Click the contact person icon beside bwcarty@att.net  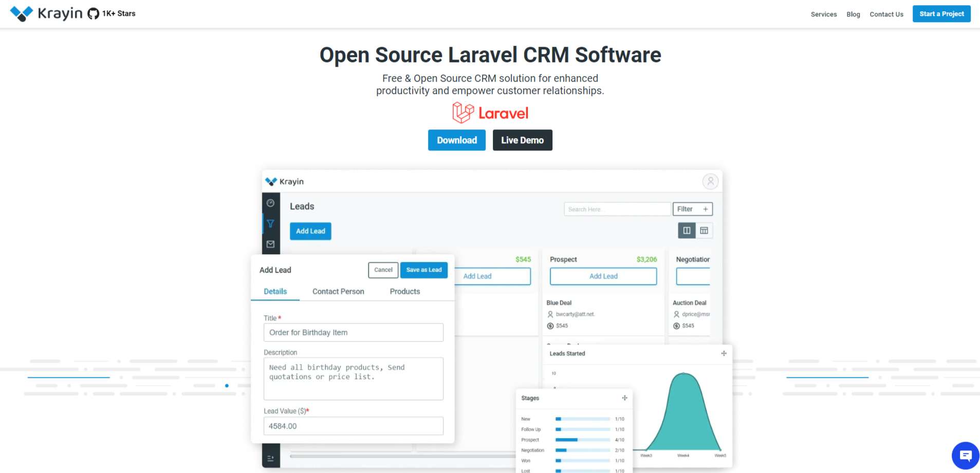(x=551, y=314)
